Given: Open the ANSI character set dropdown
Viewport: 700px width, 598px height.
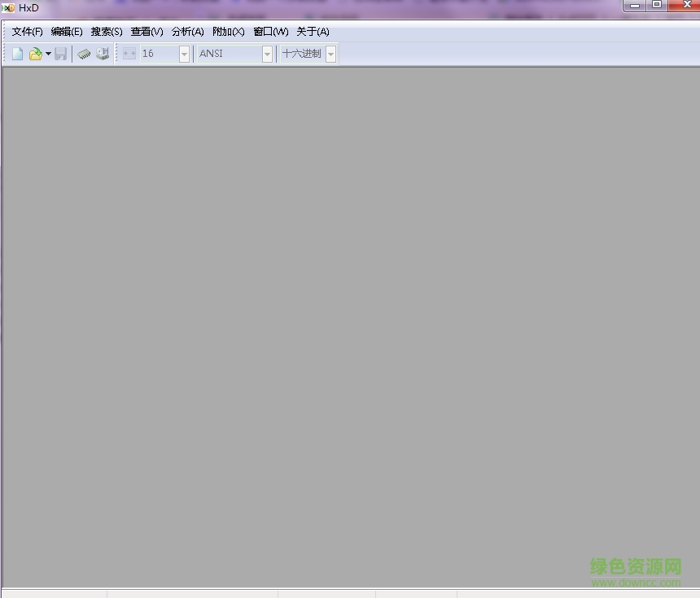Looking at the screenshot, I should (268, 53).
